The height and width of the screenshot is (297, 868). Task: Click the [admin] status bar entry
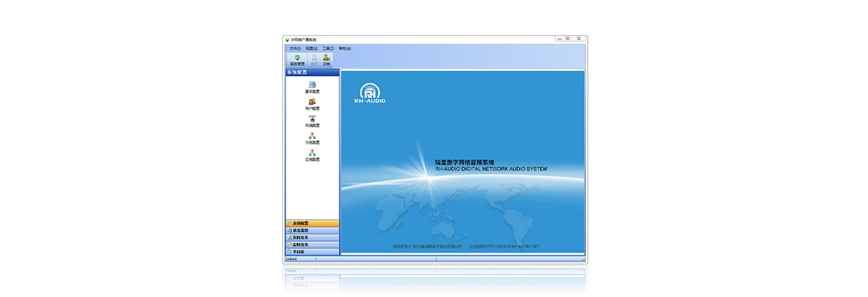pos(291,259)
